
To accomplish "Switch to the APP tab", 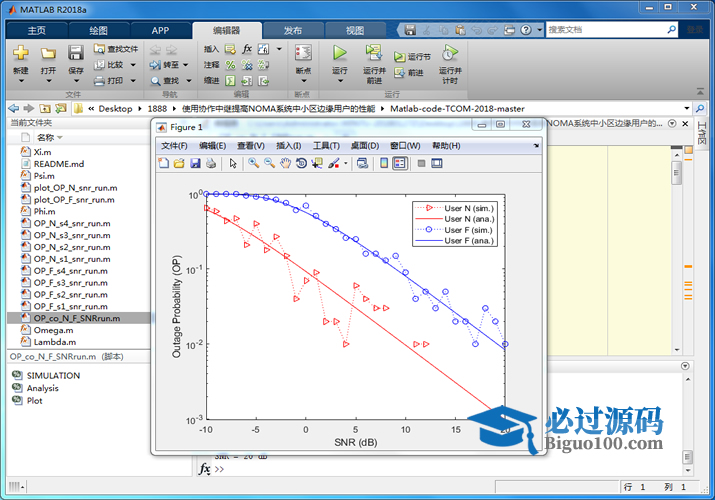I will pos(160,31).
